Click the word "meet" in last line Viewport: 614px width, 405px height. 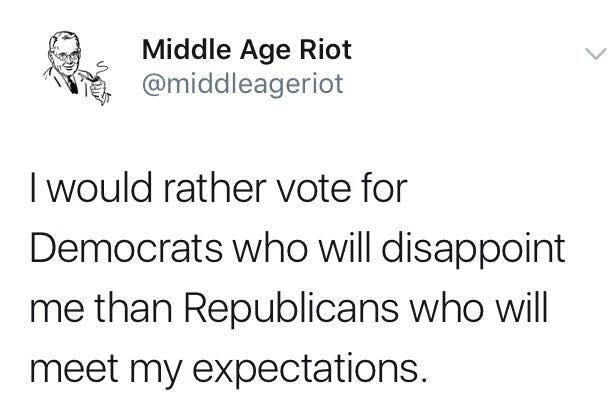point(74,370)
